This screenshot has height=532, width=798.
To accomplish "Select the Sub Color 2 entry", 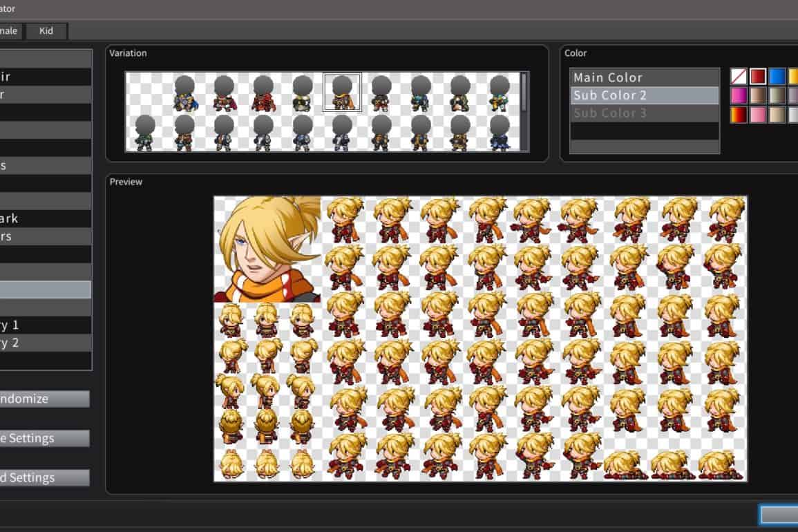I will coord(644,95).
